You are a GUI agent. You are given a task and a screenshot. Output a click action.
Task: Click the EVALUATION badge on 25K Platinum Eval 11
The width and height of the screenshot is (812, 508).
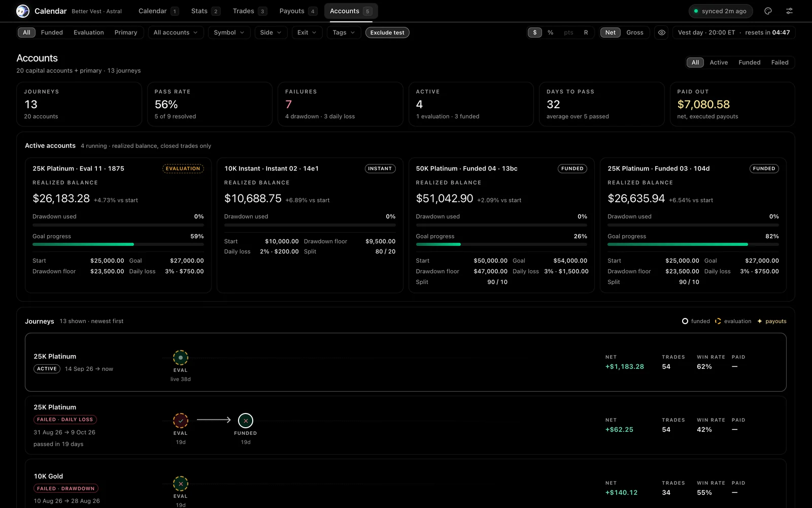click(183, 169)
